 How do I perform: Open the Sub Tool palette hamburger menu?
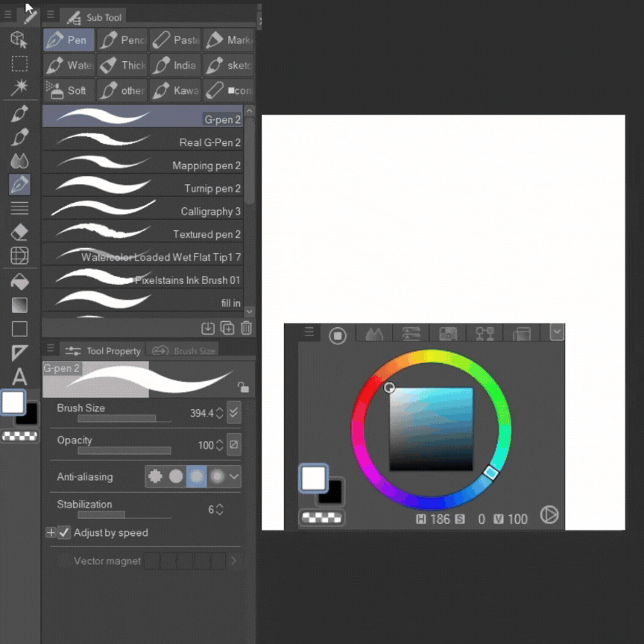point(51,15)
